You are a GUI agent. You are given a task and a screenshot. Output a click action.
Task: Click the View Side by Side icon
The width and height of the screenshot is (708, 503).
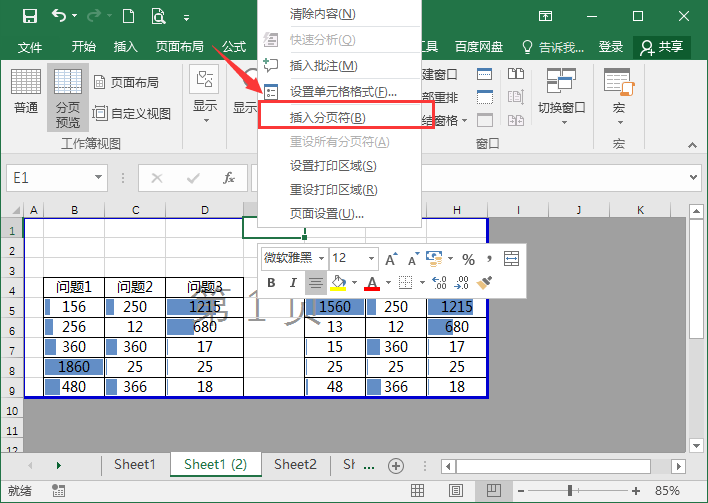click(516, 74)
